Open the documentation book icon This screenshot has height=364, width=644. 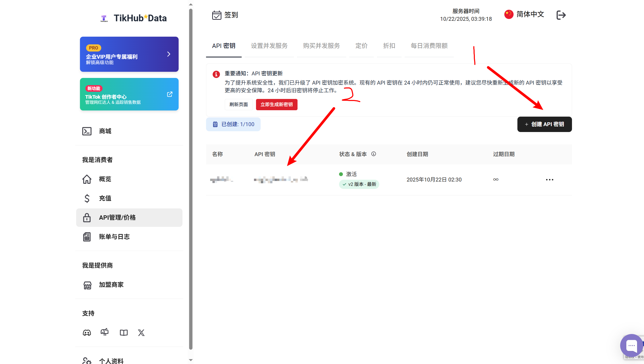tap(124, 333)
